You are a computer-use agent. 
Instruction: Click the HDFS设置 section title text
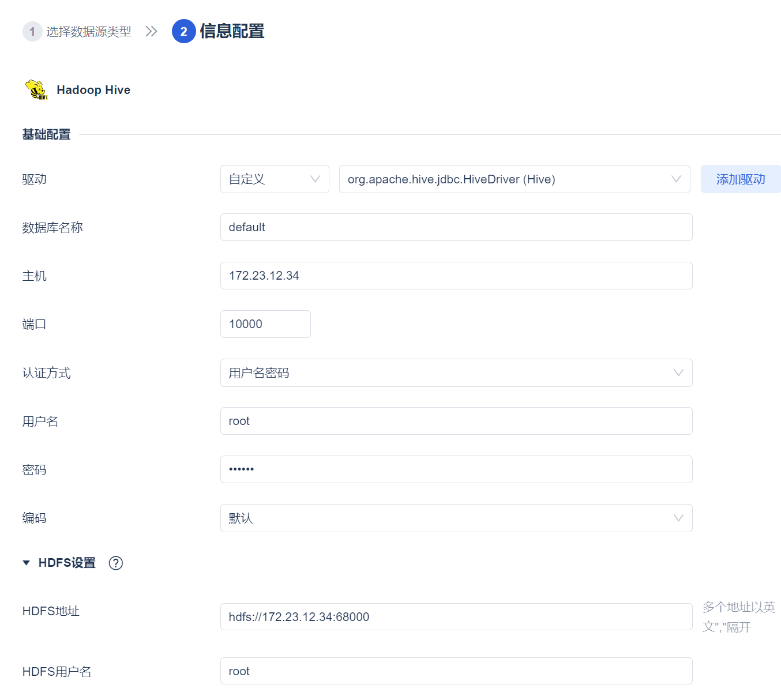67,563
